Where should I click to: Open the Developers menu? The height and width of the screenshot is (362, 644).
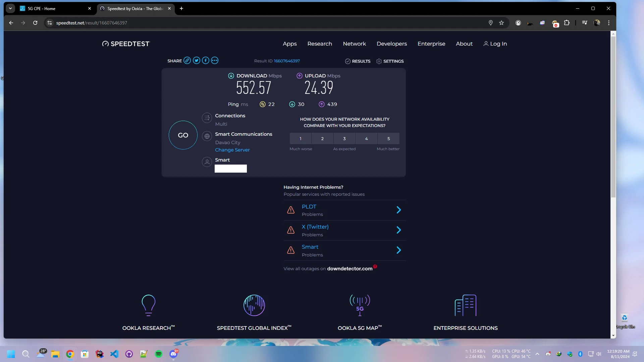coord(392,44)
